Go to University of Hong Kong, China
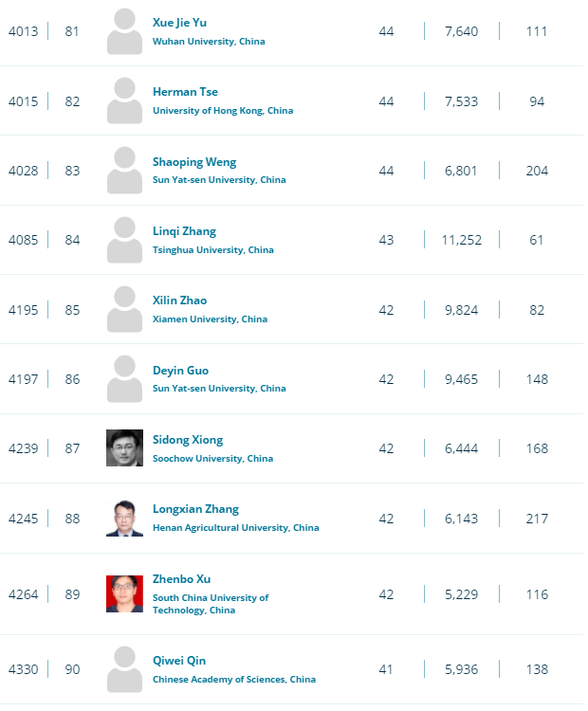Screen dimensions: 588x711 [x=223, y=111]
